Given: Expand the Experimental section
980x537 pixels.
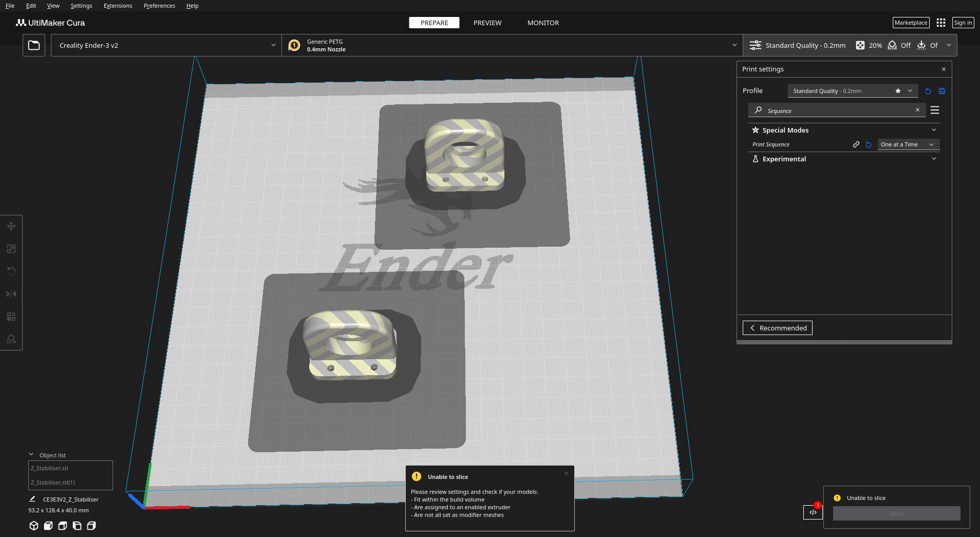Looking at the screenshot, I should (x=933, y=159).
